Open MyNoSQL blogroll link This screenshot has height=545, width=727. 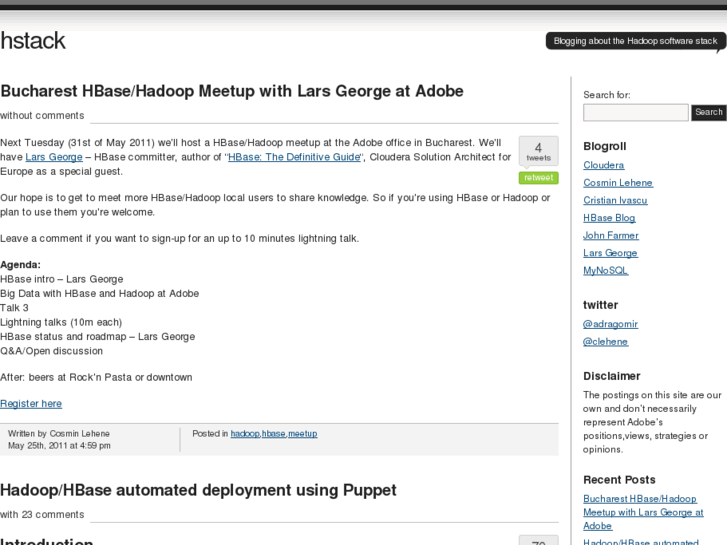click(x=606, y=271)
